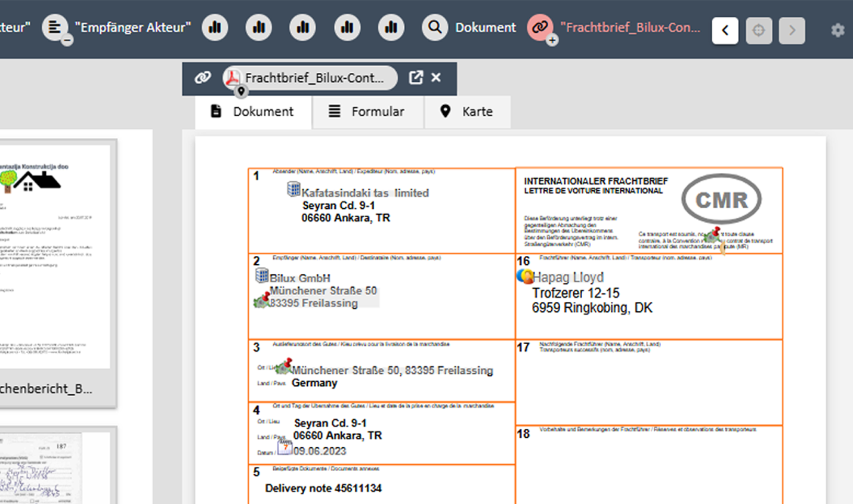Click "INTERNATIONALER FRACHTBRIEF" heading

coord(596,181)
